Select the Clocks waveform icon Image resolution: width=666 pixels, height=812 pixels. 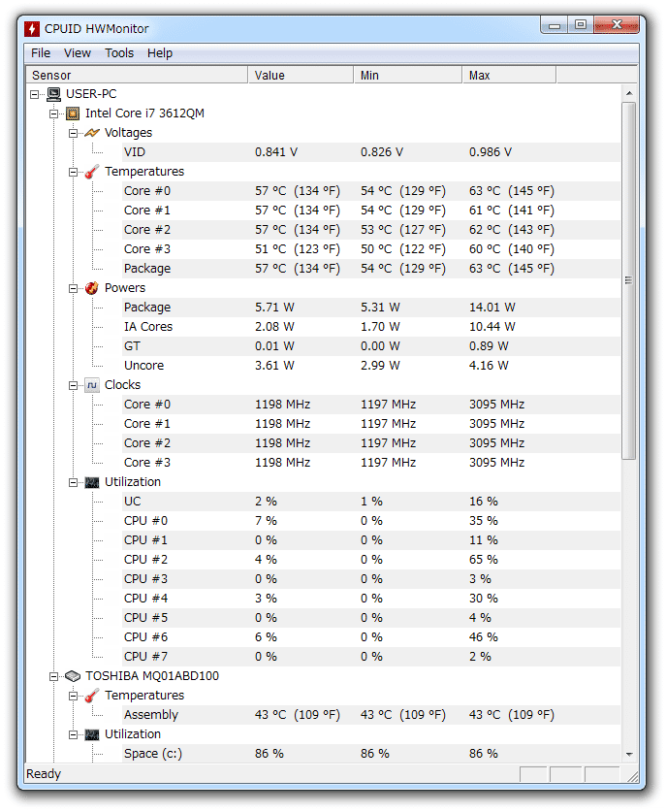(x=92, y=385)
